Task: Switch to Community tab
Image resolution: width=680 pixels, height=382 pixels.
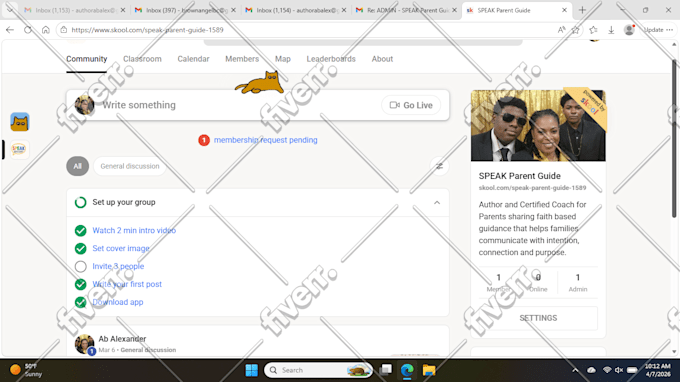Action: (x=86, y=59)
